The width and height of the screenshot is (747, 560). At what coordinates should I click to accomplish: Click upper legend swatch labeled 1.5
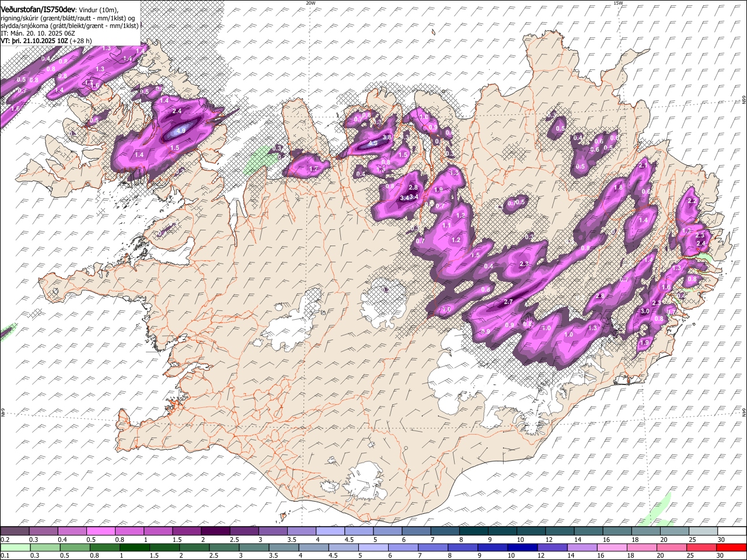[187, 531]
